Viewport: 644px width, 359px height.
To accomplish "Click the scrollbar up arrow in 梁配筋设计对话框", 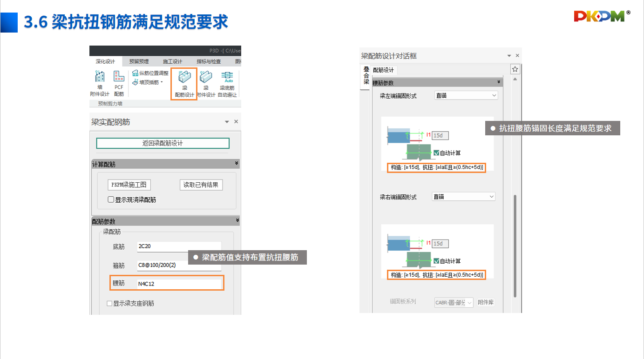I will 515,79.
